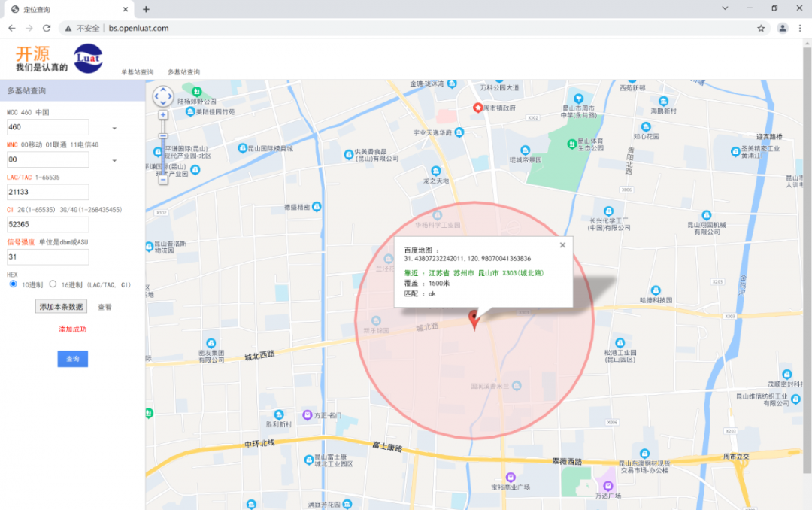Image resolution: width=812 pixels, height=510 pixels.
Task: Bookmark this page with the star
Action: 761,28
